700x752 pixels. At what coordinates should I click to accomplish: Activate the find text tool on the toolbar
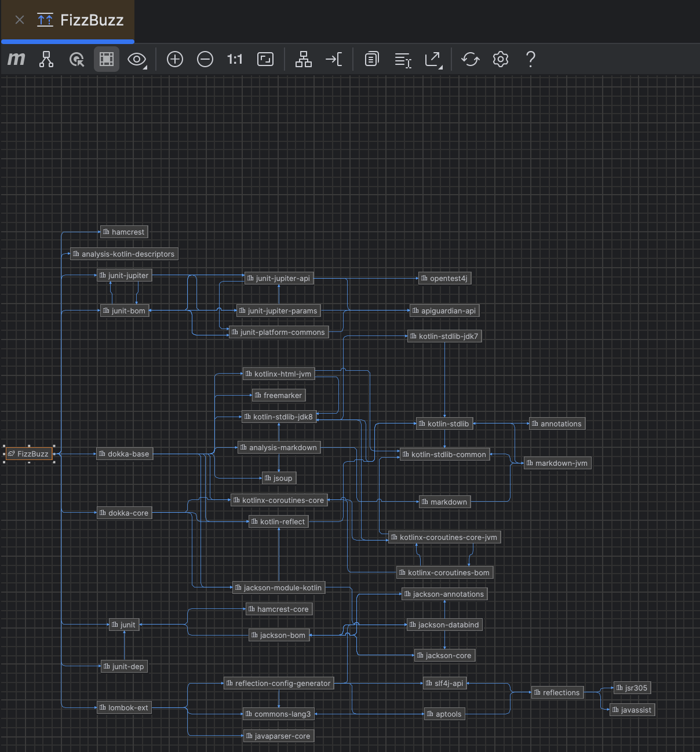pyautogui.click(x=402, y=59)
